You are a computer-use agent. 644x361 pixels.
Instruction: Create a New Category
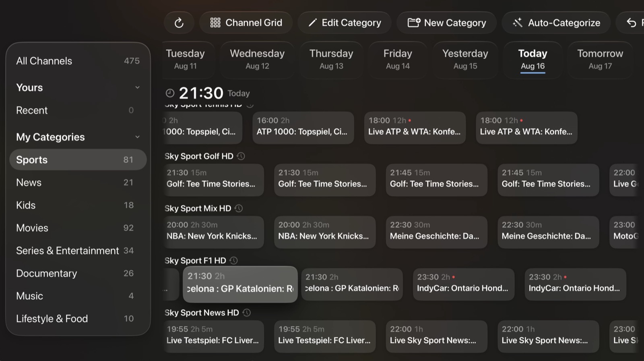[446, 23]
